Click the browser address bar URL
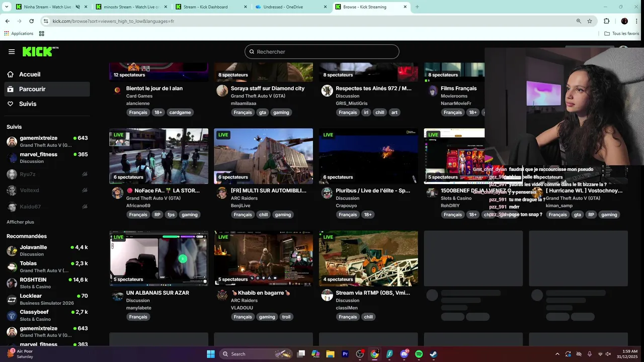This screenshot has width=644, height=362. 113,21
